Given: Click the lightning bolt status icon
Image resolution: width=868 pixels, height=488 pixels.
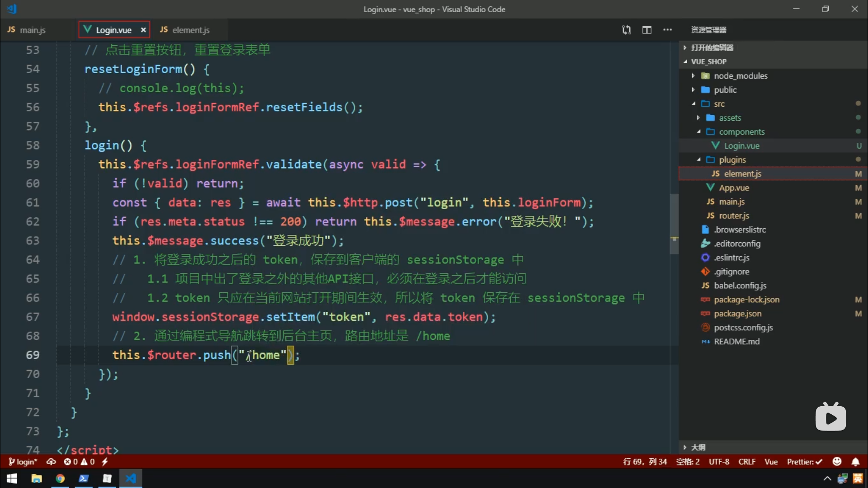Looking at the screenshot, I should coord(105,462).
